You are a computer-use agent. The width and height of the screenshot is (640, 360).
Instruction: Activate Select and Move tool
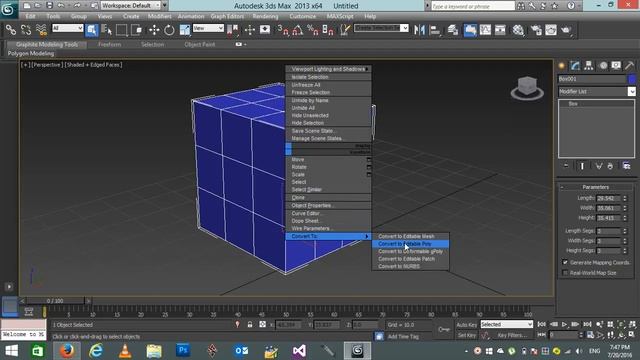coord(154,30)
